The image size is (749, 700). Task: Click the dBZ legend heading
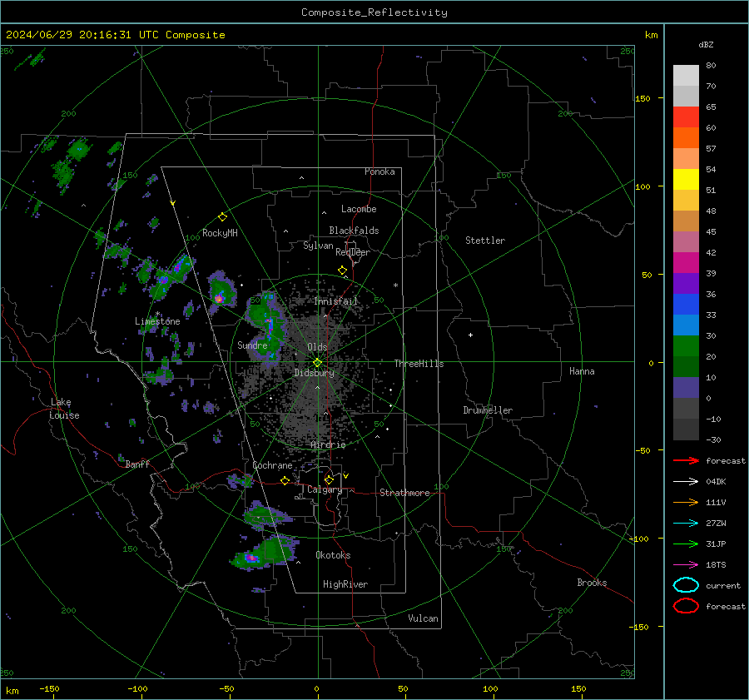click(x=706, y=45)
